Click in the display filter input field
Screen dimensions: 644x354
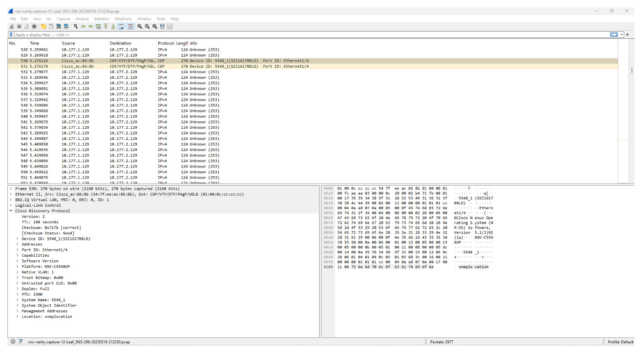311,35
